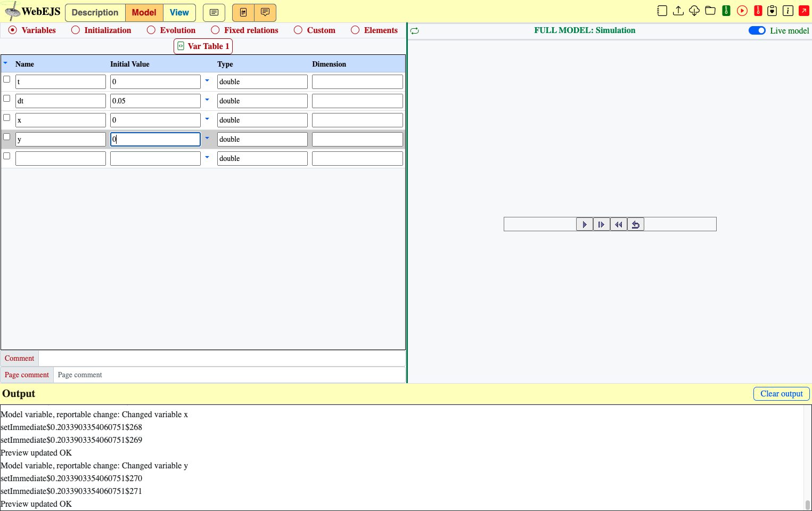Click the empty Name field in the last row
This screenshot has height=511, width=812.
click(61, 158)
